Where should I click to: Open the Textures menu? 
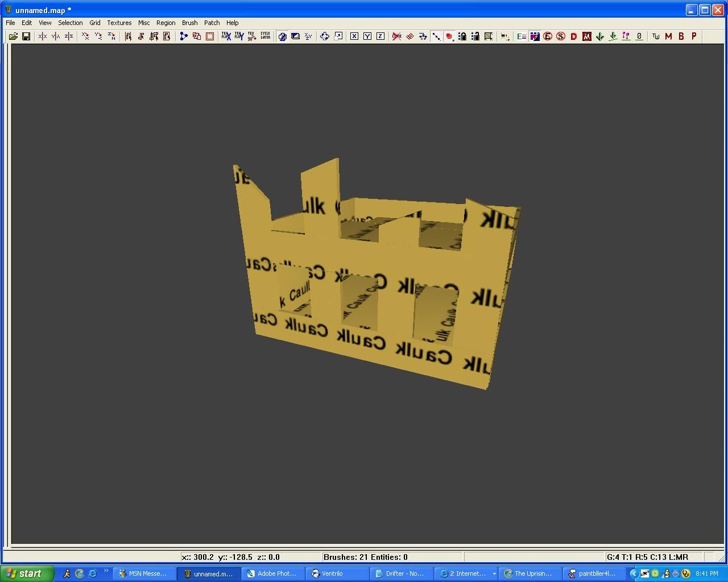[119, 23]
